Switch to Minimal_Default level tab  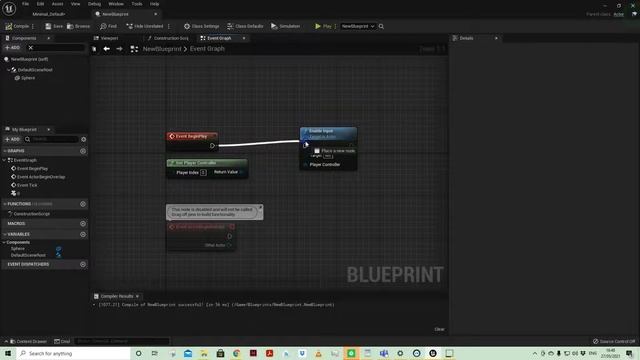click(49, 14)
